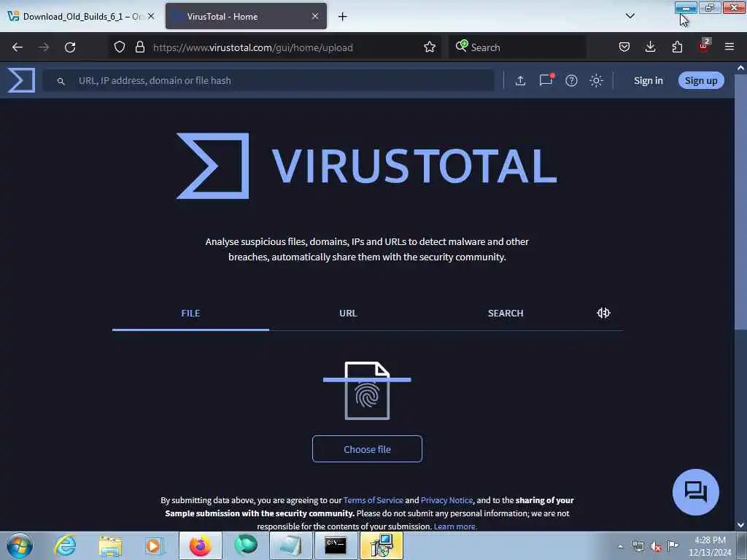This screenshot has width=747, height=560.
Task: Open the Windows Start orb
Action: click(20, 545)
